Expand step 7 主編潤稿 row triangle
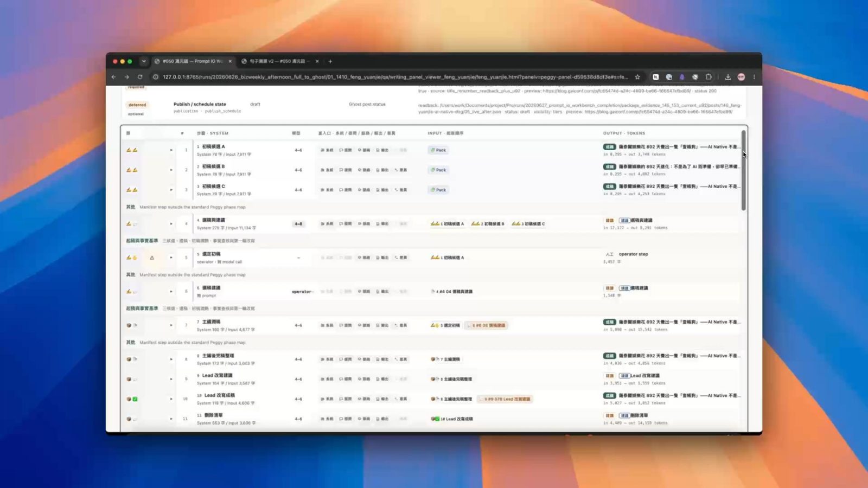The height and width of the screenshot is (488, 868). pyautogui.click(x=171, y=325)
